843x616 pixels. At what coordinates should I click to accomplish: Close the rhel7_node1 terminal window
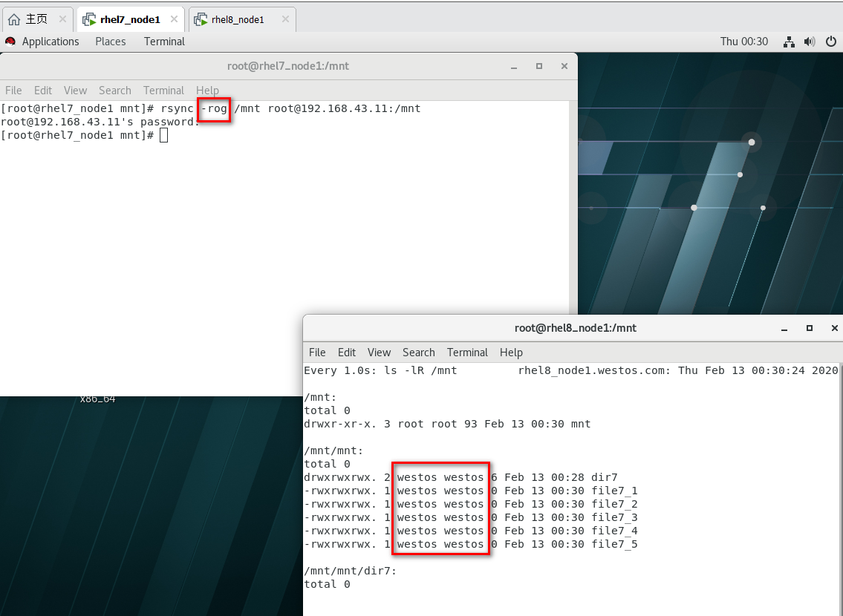(x=564, y=66)
